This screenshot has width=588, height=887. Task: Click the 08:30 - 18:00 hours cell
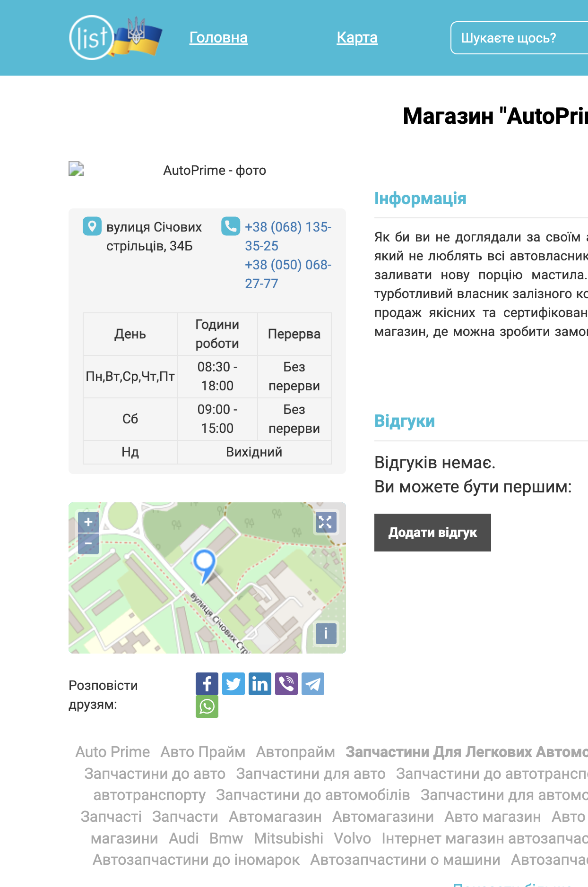click(x=217, y=377)
